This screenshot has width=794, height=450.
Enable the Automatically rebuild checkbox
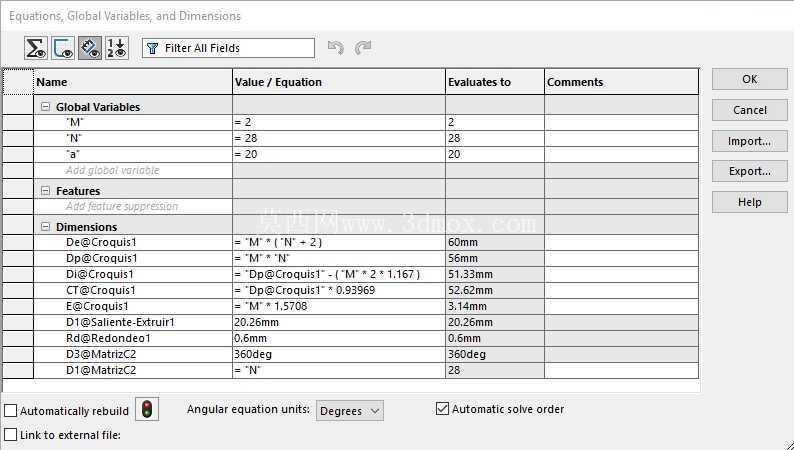[x=11, y=411]
